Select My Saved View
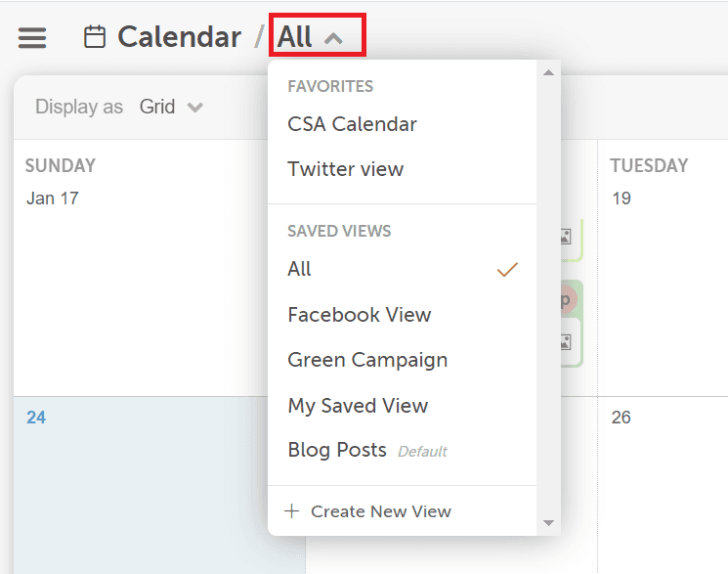Image resolution: width=728 pixels, height=574 pixels. (x=402, y=405)
